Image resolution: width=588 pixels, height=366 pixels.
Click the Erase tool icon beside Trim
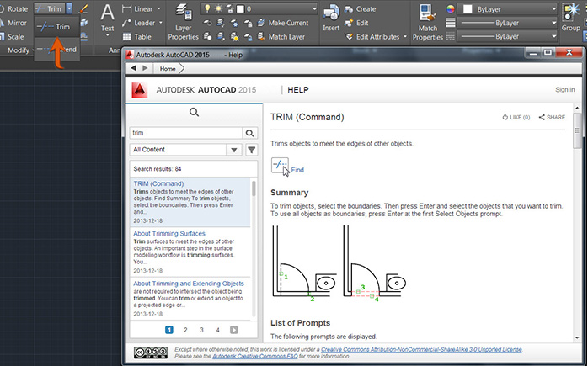[83, 8]
